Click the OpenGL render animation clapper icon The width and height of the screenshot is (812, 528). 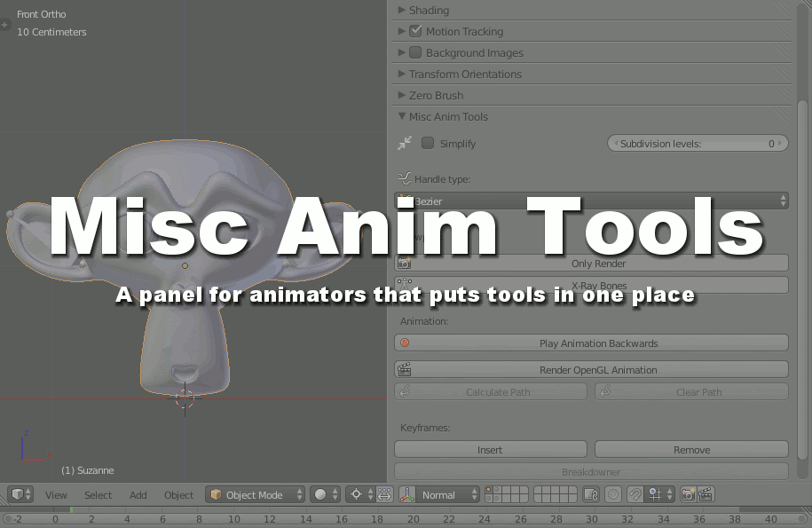[x=706, y=494]
